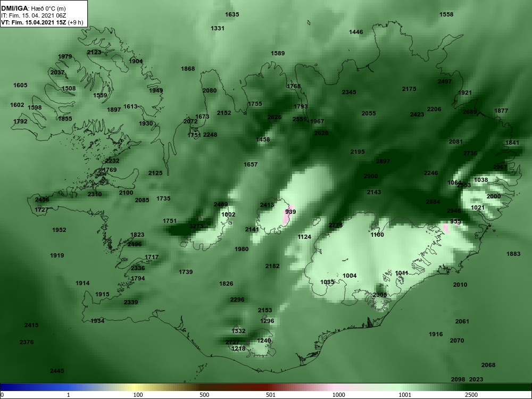Screen dimensions: 532x399
Task: Click the map value 1877
Action: tap(501, 111)
